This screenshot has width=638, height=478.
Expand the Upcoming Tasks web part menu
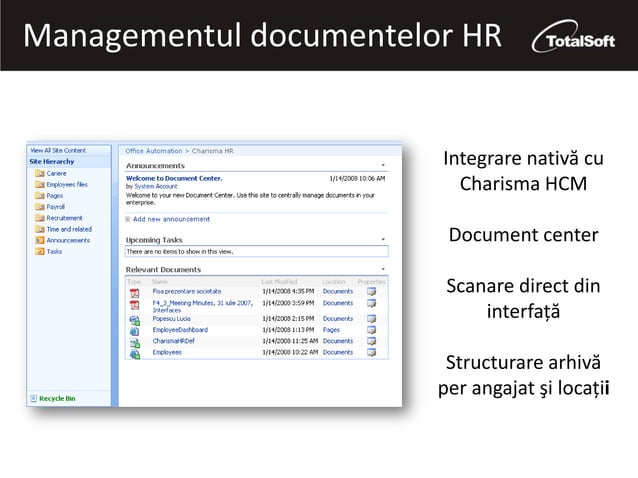click(x=384, y=240)
